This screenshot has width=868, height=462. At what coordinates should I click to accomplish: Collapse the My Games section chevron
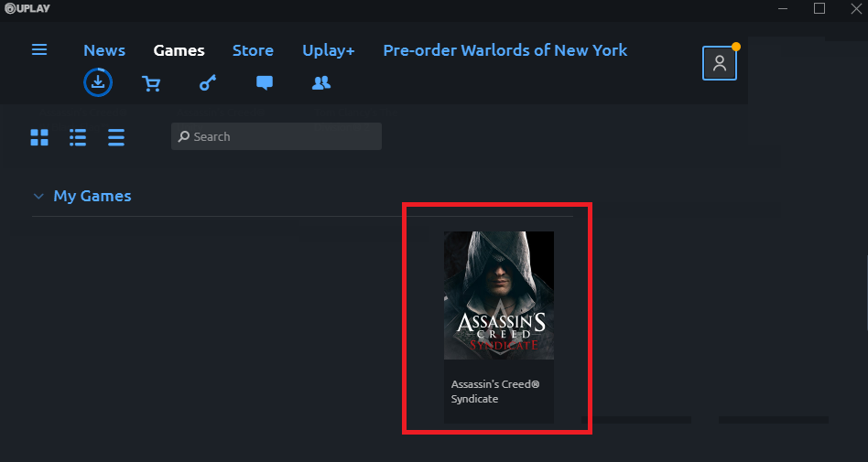tap(38, 196)
